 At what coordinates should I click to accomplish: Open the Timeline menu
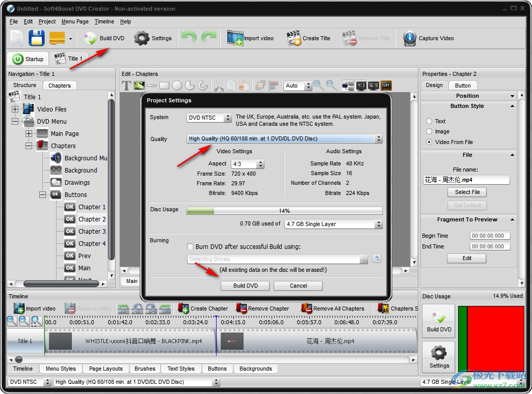[x=104, y=22]
